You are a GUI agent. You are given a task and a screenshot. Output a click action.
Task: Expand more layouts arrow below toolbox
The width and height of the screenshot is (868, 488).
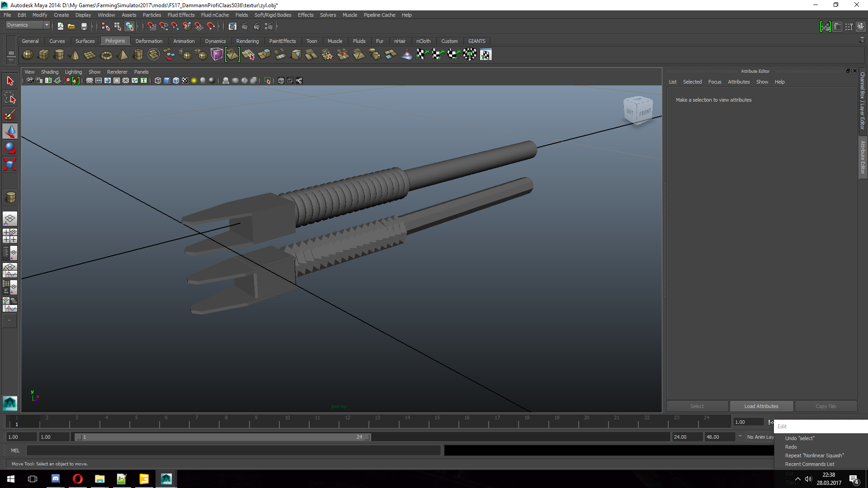(9, 321)
